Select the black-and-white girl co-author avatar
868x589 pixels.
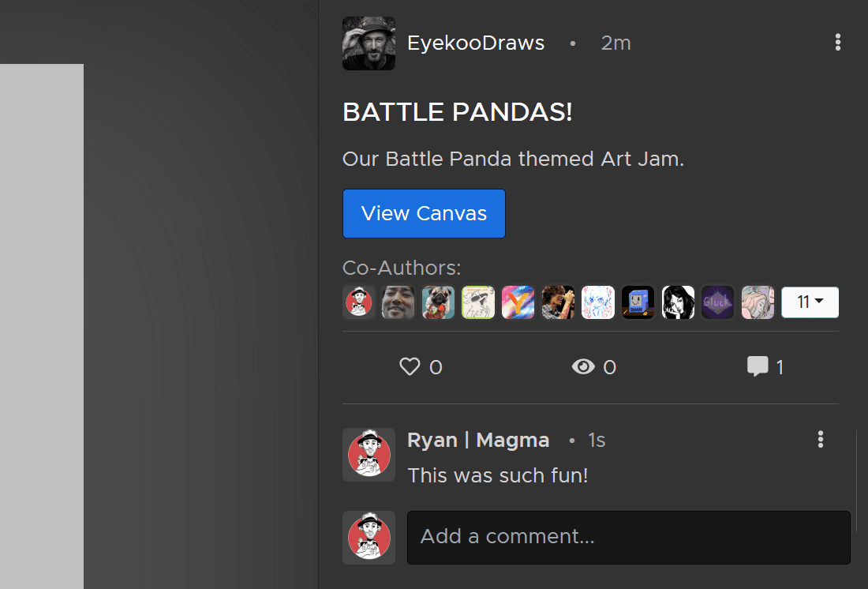[x=678, y=302]
